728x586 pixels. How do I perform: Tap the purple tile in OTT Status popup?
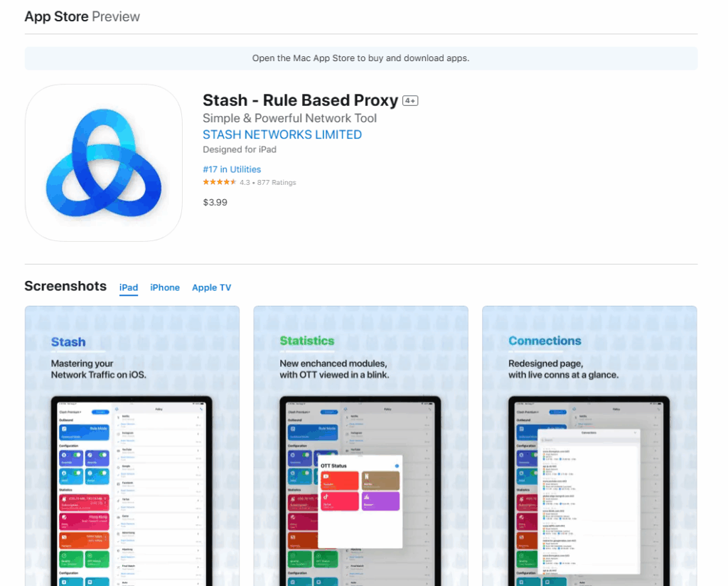point(381,501)
